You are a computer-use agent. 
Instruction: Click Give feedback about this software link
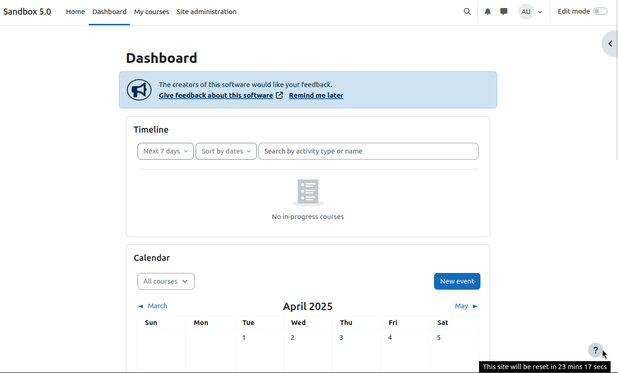click(216, 95)
